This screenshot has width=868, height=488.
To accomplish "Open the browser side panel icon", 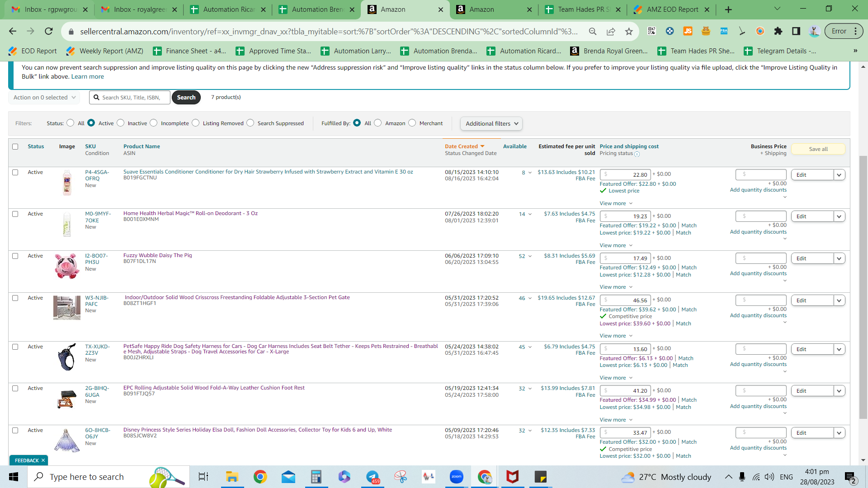I will point(796,31).
